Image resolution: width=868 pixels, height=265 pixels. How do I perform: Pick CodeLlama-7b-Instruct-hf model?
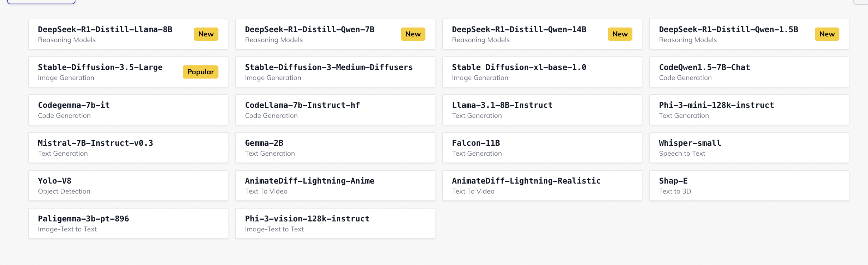click(x=335, y=110)
